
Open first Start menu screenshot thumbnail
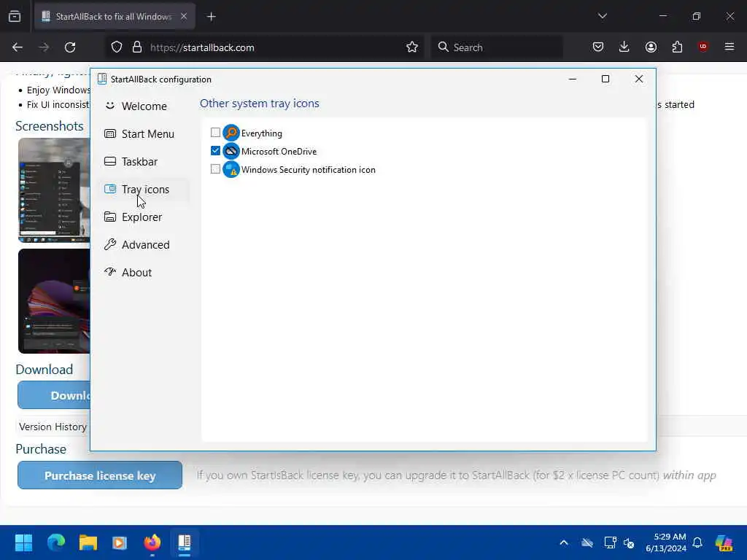tap(54, 190)
